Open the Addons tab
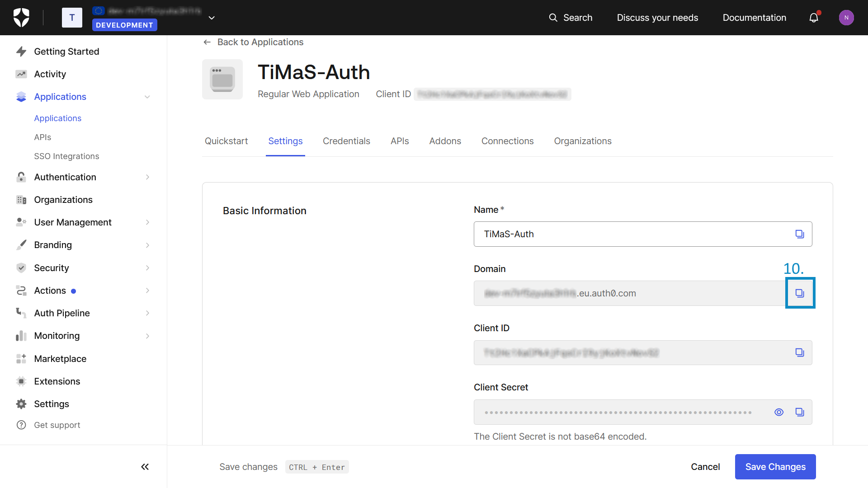868x488 pixels. click(x=445, y=141)
